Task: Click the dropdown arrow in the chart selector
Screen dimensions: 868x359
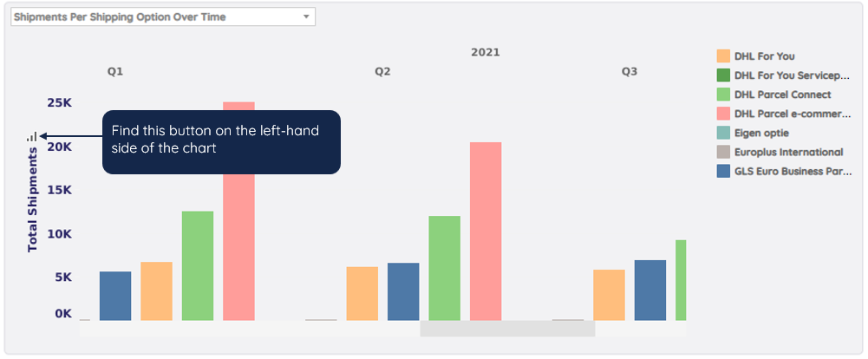Action: coord(306,16)
